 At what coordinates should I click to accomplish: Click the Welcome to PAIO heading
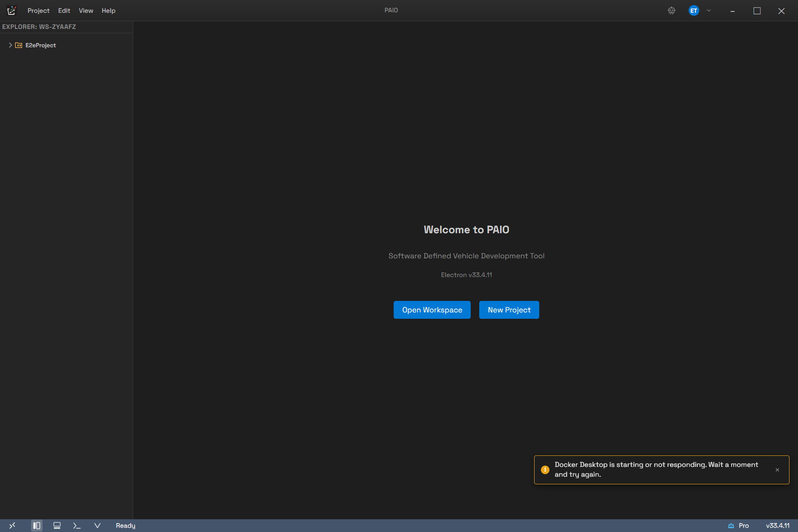[x=466, y=230]
